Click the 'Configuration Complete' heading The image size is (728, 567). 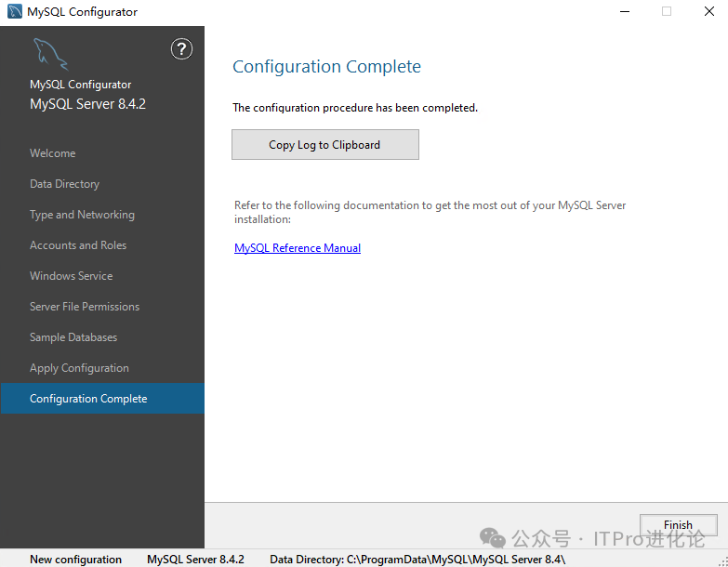click(x=326, y=66)
